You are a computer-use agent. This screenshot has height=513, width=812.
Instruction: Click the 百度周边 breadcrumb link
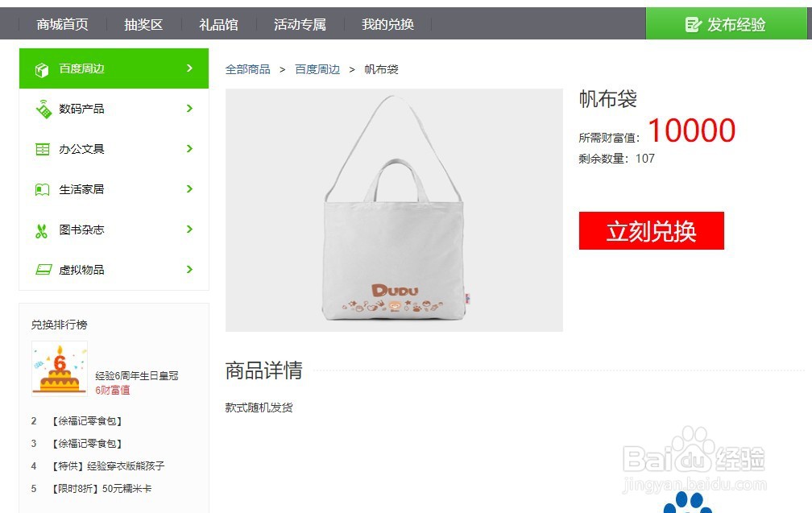[x=317, y=69]
